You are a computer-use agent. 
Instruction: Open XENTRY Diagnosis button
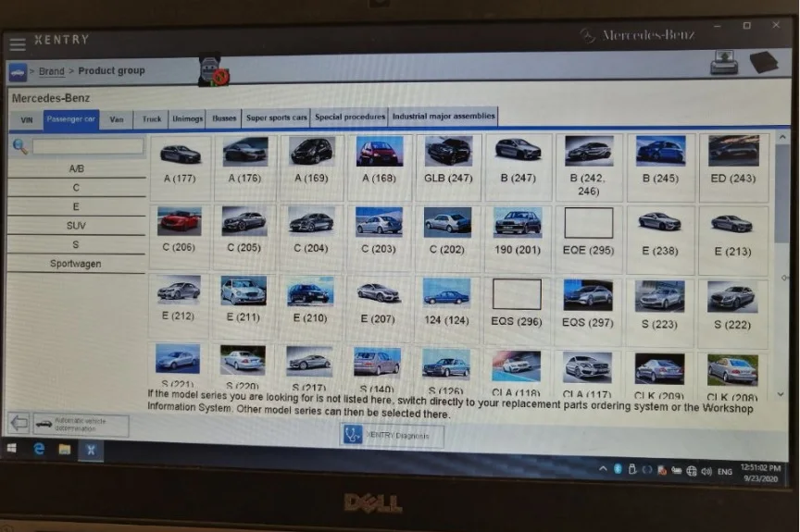pyautogui.click(x=392, y=435)
